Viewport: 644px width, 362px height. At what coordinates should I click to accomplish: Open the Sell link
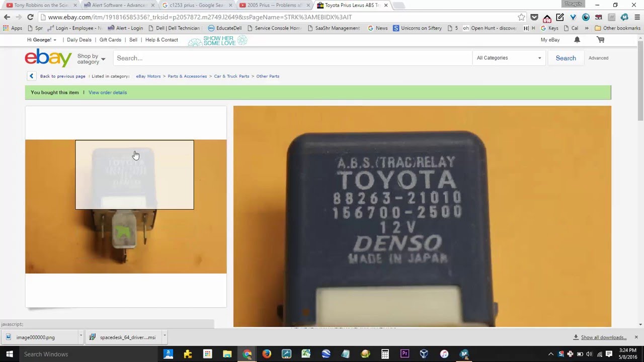pyautogui.click(x=133, y=40)
